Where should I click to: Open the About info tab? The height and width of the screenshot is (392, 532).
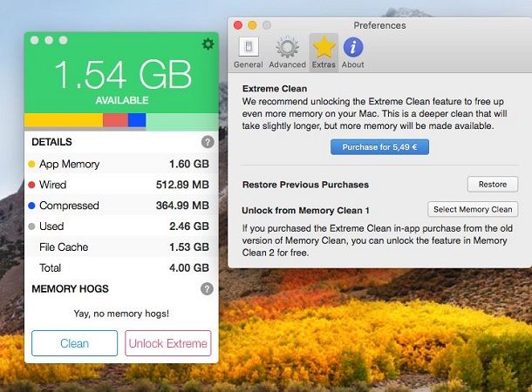click(353, 52)
